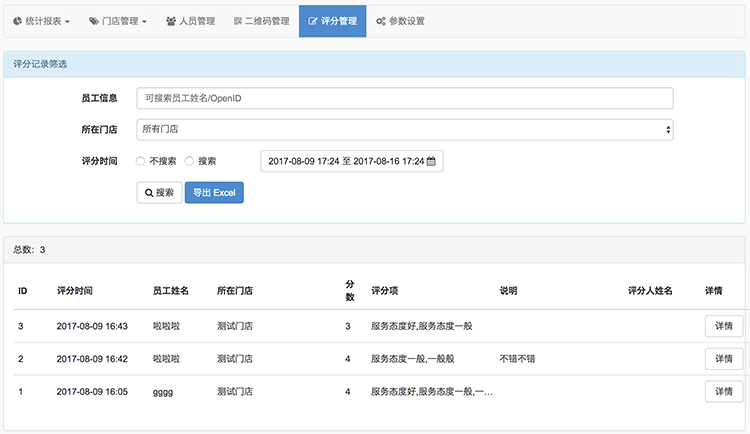Select the 评分管理 tab
This screenshot has height=434, width=750.
pyautogui.click(x=332, y=21)
